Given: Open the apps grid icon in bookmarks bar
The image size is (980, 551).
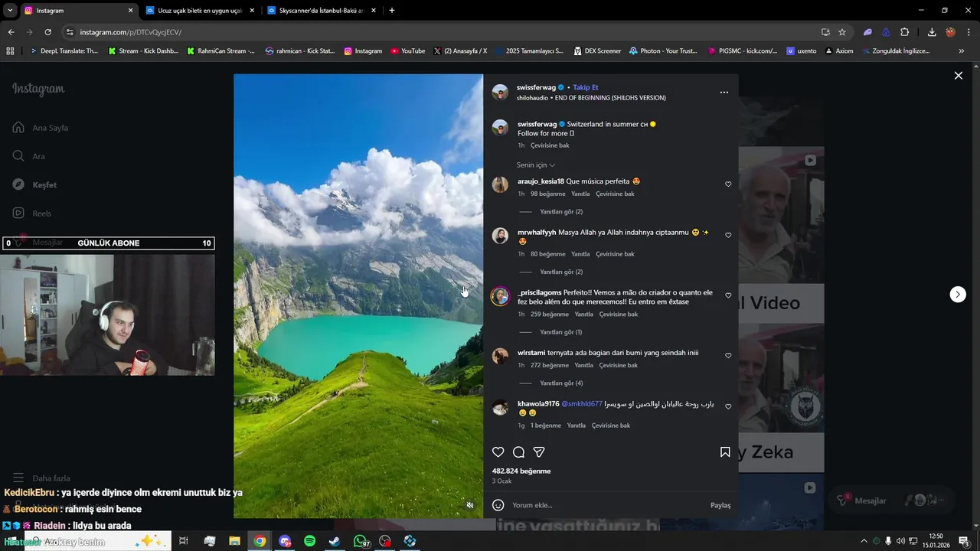Looking at the screenshot, I should click(x=10, y=51).
